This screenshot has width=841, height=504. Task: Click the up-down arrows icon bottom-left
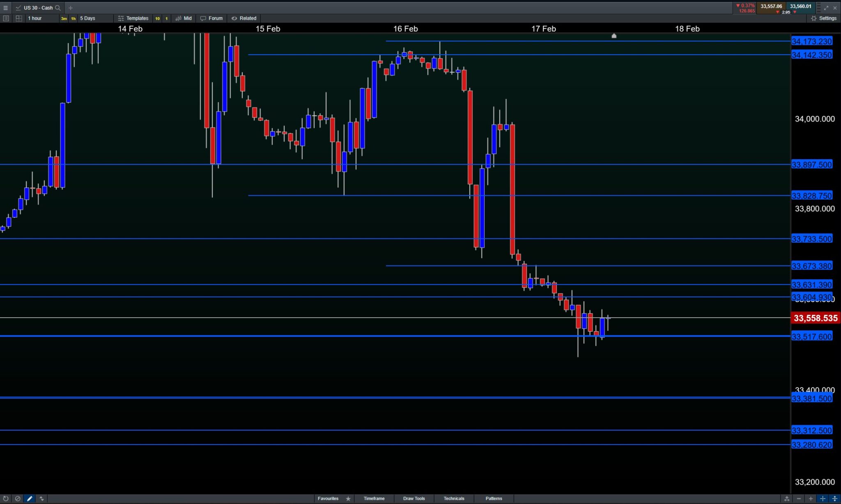tap(41, 499)
